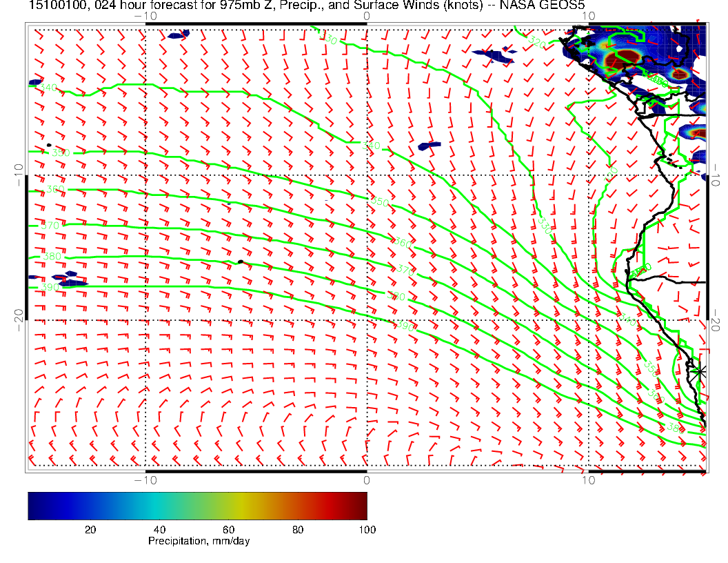Click the 360 contour label near map center
This screenshot has height=563, width=728.
402,242
